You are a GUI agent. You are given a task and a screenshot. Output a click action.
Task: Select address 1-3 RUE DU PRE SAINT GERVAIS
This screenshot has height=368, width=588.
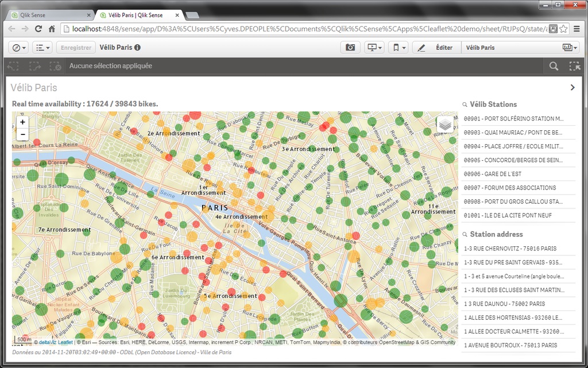click(x=519, y=262)
